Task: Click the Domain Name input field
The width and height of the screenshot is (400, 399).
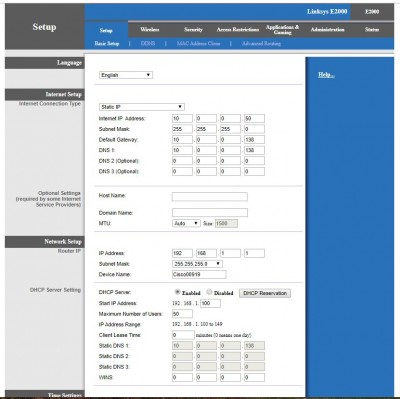Action: [210, 212]
